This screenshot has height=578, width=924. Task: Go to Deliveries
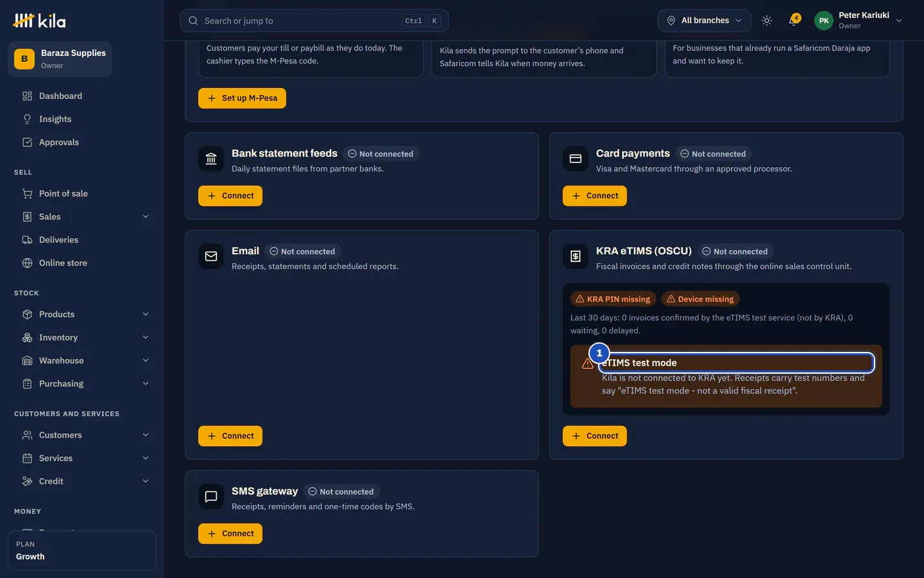[x=82, y=240]
